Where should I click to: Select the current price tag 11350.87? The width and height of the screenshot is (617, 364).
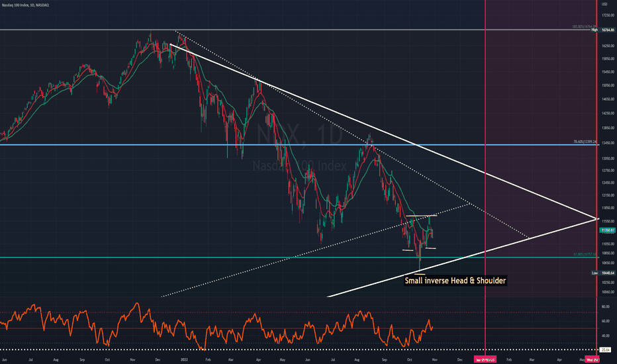(608, 230)
